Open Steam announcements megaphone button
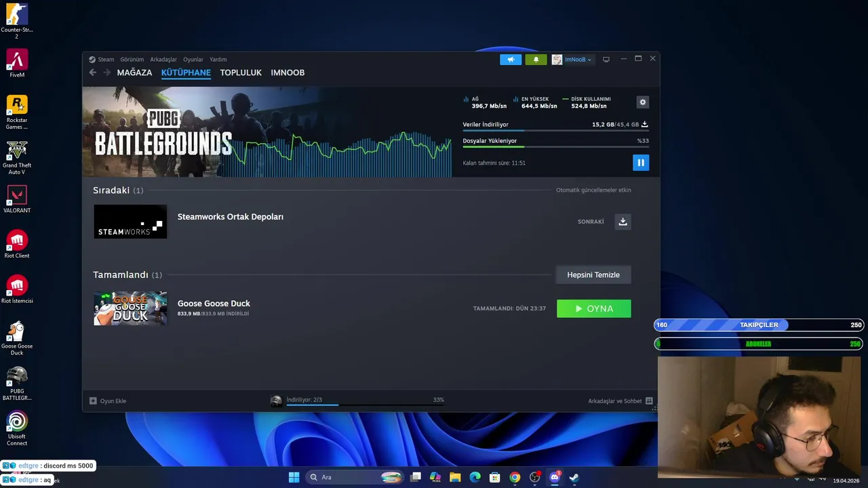 [511, 60]
